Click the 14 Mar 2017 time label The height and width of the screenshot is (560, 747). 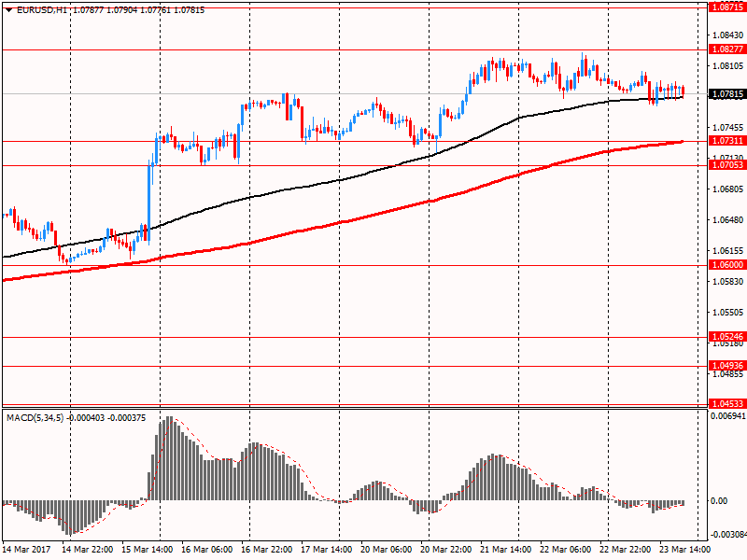pyautogui.click(x=26, y=550)
